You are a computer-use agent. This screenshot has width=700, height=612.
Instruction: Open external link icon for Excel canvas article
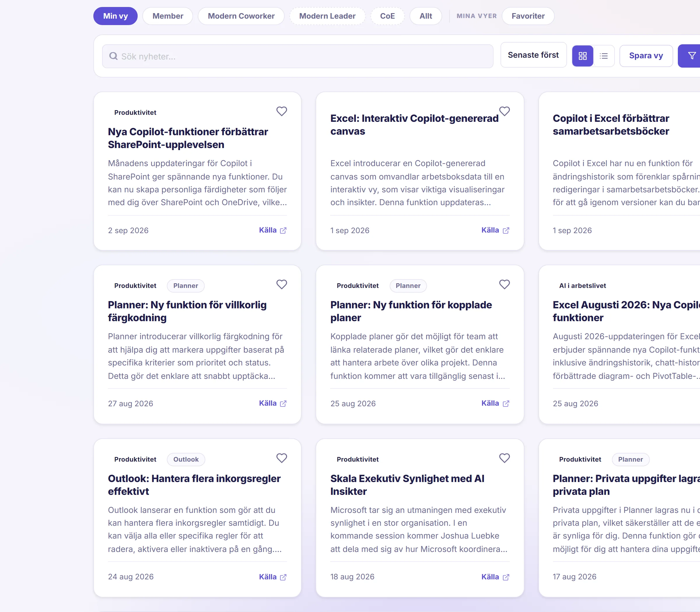[506, 231]
